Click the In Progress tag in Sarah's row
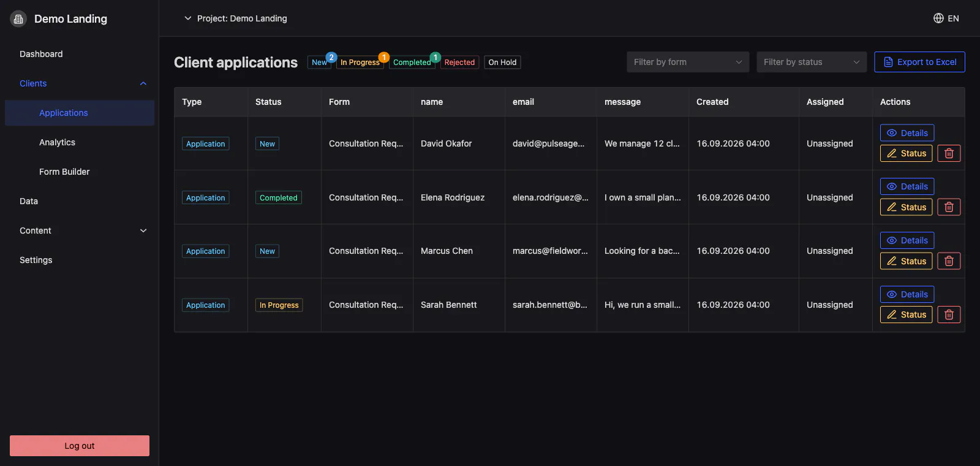The image size is (980, 466). (x=279, y=305)
